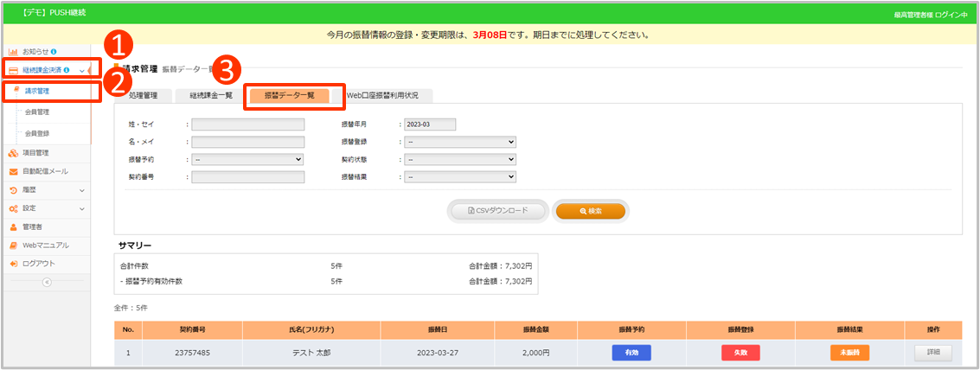Viewport: 980px width, 370px height.
Task: Click the 項目管理 icon in sidebar
Action: pos(14,153)
